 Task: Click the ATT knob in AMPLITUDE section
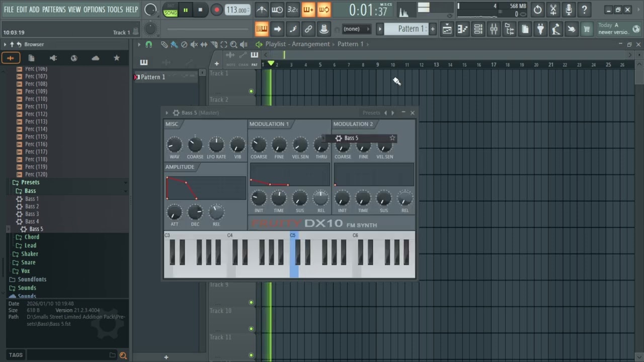174,212
